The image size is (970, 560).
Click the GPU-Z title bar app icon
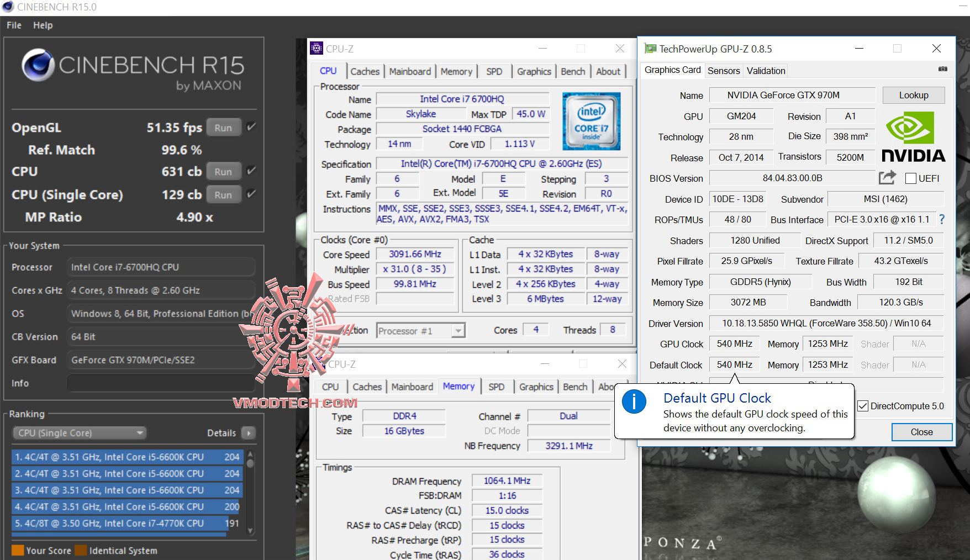click(x=651, y=49)
